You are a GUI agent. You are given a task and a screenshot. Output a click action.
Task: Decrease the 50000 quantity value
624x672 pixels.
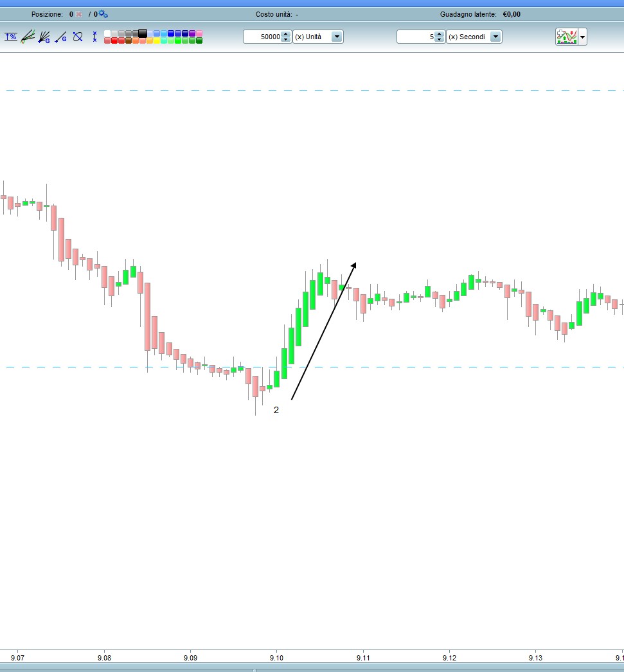coord(286,39)
